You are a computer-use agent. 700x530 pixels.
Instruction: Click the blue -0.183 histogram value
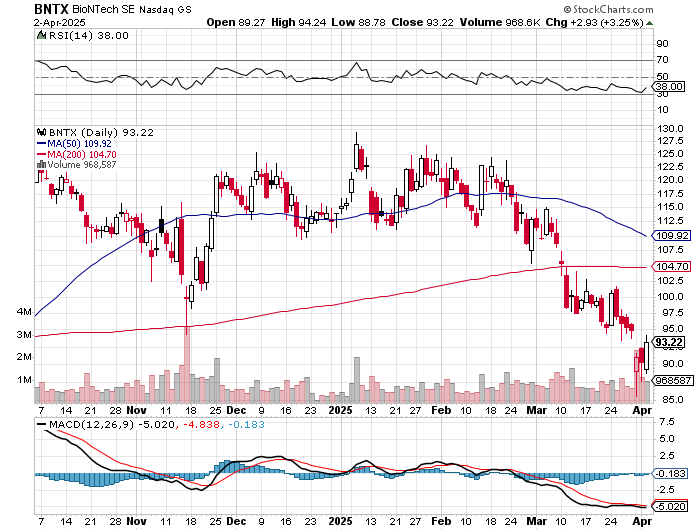(246, 425)
